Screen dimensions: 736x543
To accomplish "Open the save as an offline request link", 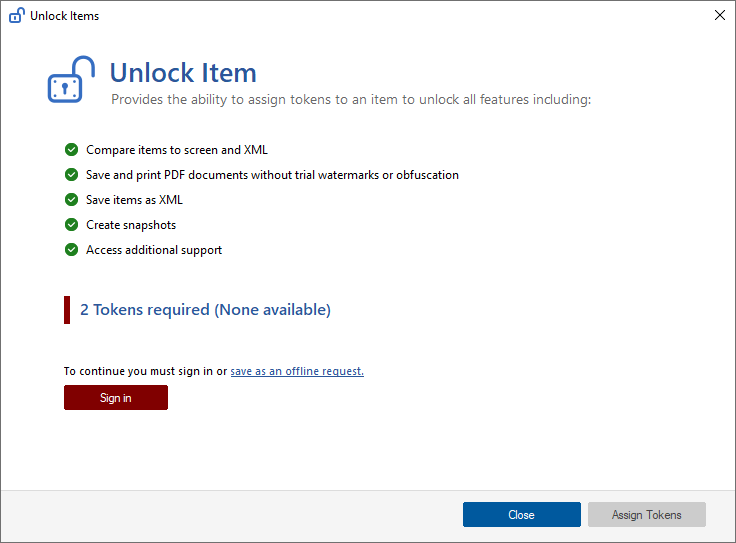I will (297, 371).
